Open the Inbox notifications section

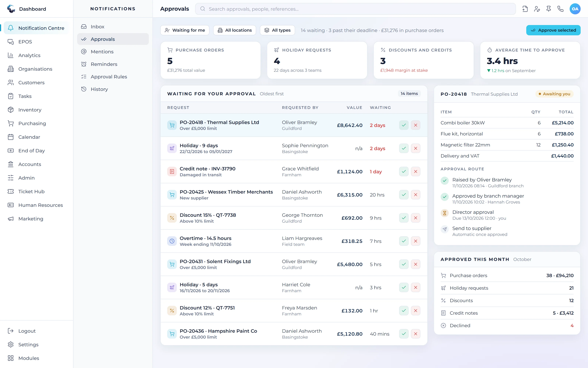[113, 26]
